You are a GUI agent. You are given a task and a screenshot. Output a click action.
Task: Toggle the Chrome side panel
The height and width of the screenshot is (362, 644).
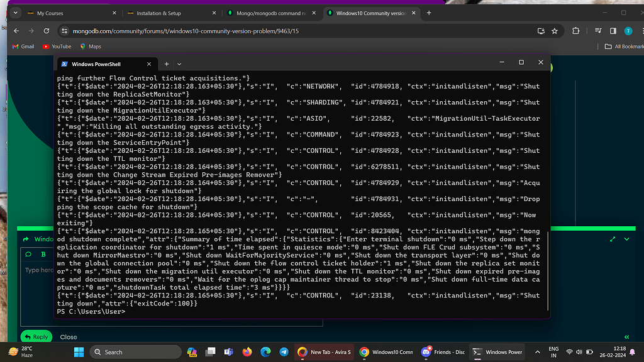tap(612, 30)
